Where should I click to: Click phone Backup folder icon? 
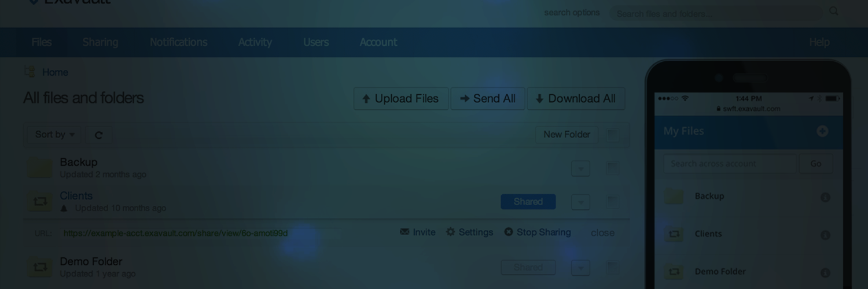pos(674,197)
